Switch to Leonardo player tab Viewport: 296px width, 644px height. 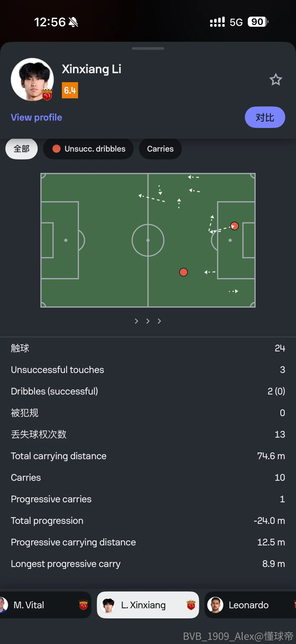(250, 605)
